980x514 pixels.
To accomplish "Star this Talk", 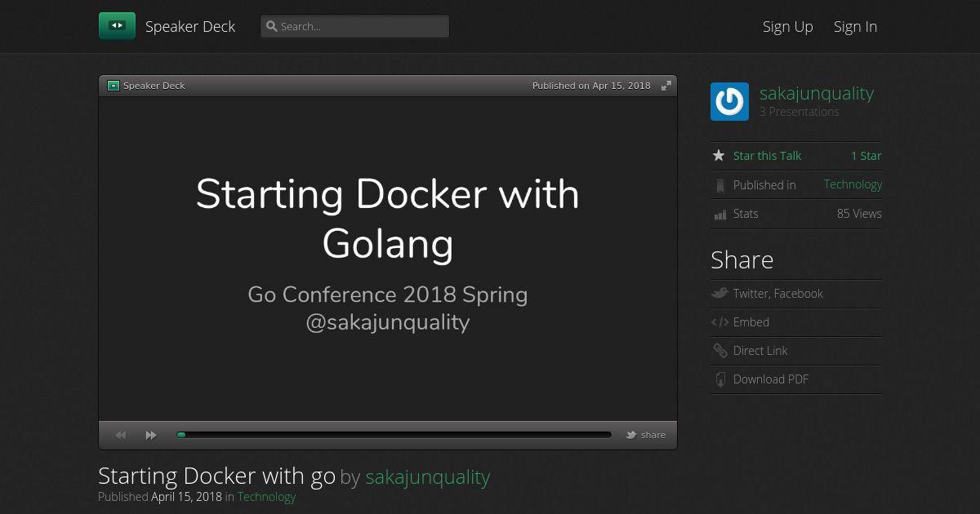I will 767,156.
